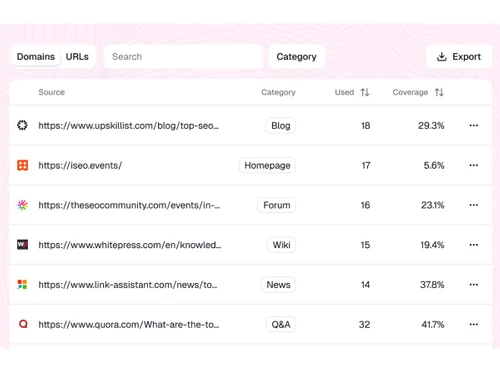
Task: Click the whitepress favicon icon
Action: 22,245
